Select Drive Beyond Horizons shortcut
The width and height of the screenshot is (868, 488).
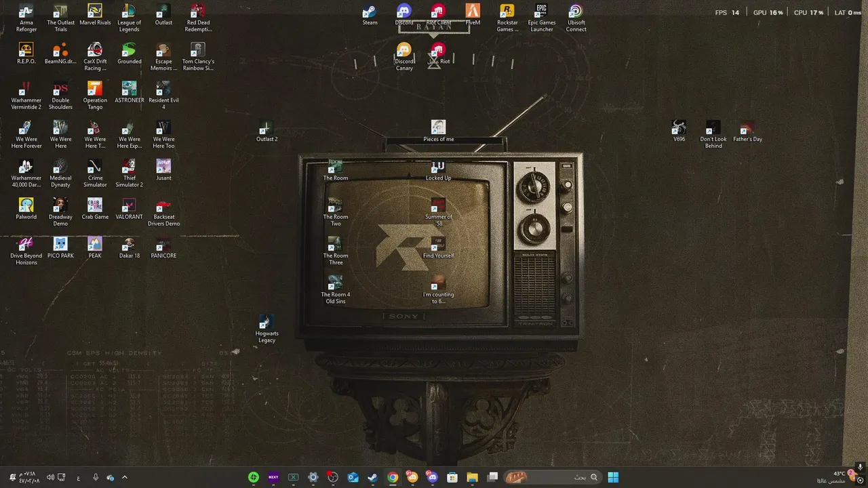tap(26, 251)
